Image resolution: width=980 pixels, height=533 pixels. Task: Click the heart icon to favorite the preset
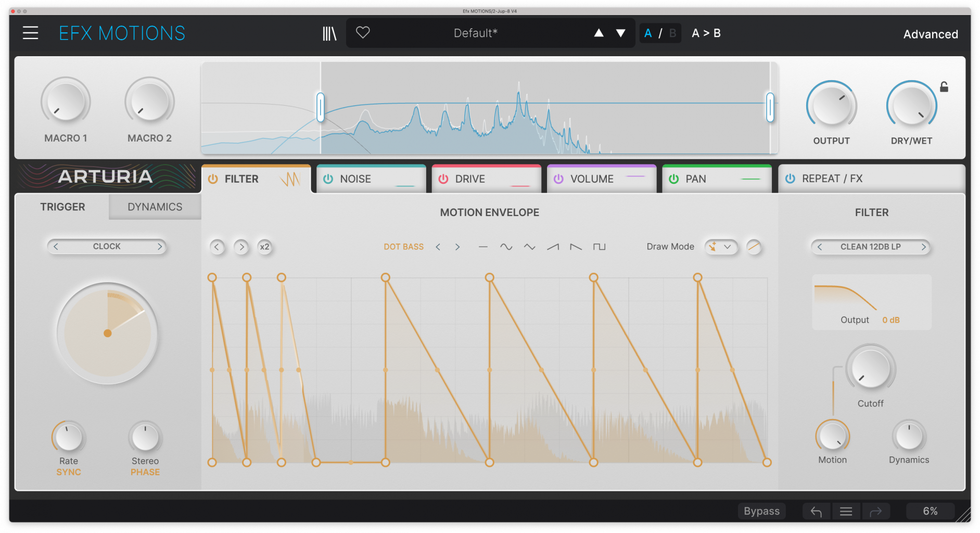pos(362,32)
